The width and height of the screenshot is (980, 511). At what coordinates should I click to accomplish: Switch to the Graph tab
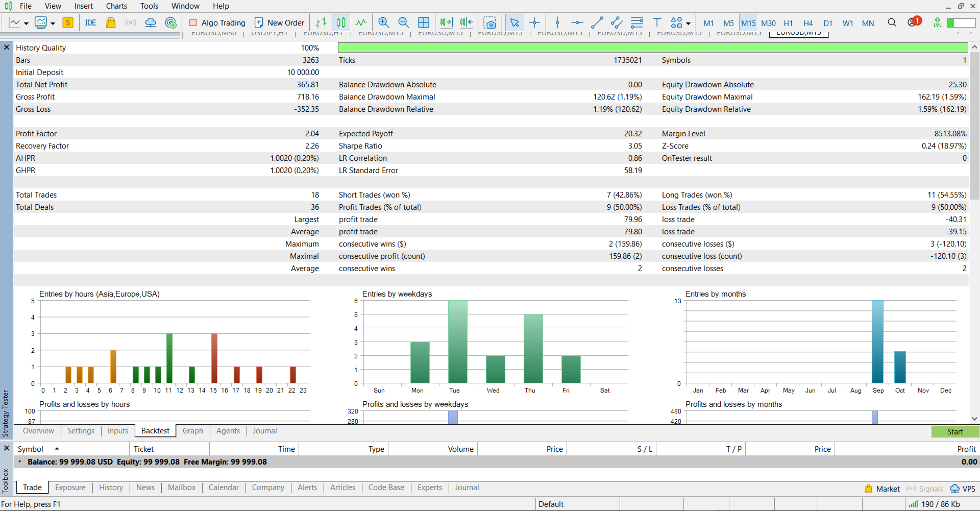coord(192,431)
